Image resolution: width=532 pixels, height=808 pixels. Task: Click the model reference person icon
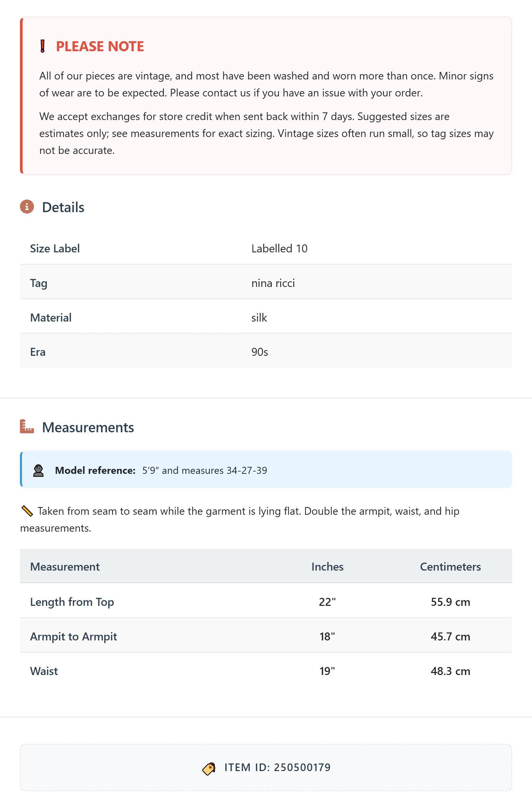[38, 471]
